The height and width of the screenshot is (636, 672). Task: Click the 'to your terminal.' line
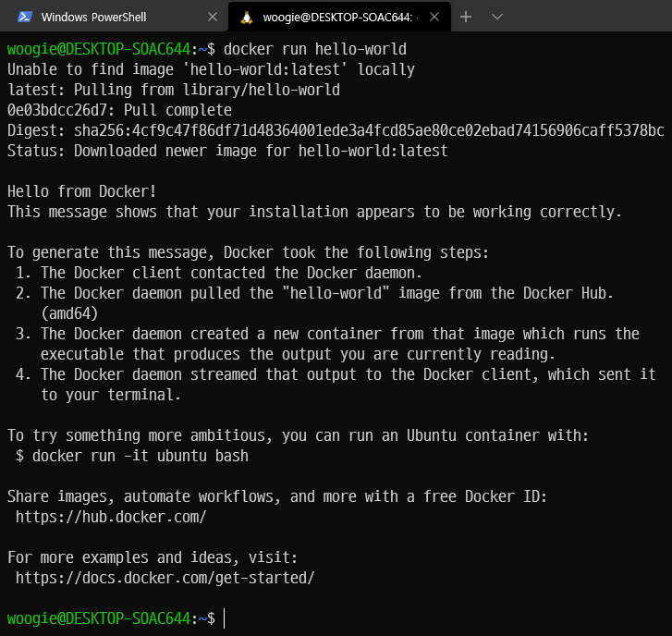coord(111,395)
